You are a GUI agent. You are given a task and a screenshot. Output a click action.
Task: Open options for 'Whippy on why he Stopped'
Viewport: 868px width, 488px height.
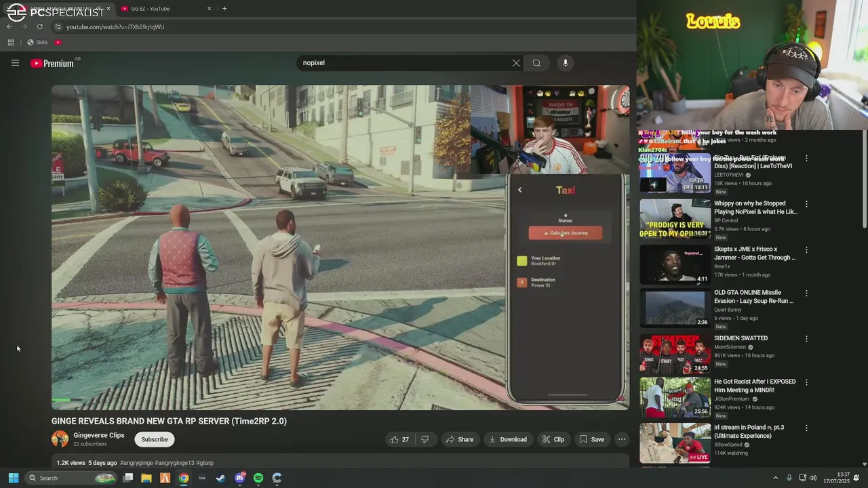806,204
